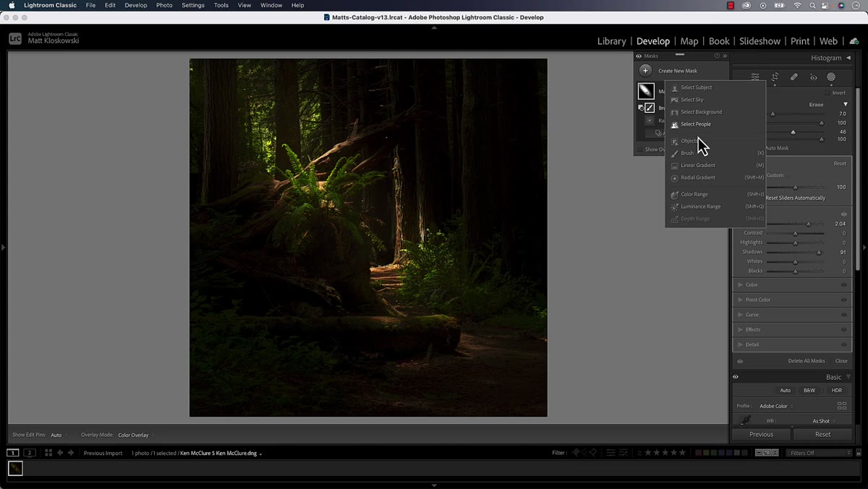Screen dimensions: 868x489
Task: Click Close in the masking panel
Action: tap(841, 361)
